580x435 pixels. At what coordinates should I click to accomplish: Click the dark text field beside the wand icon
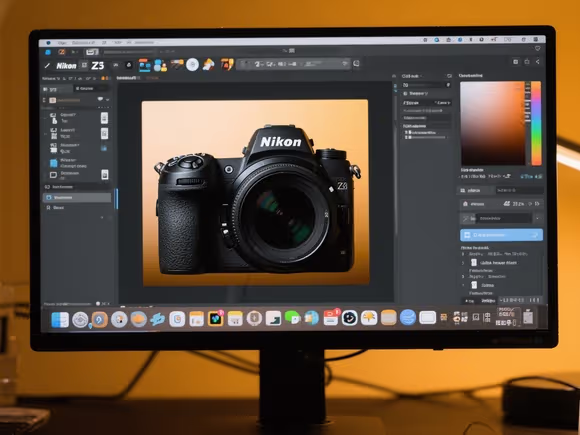pyautogui.click(x=503, y=218)
